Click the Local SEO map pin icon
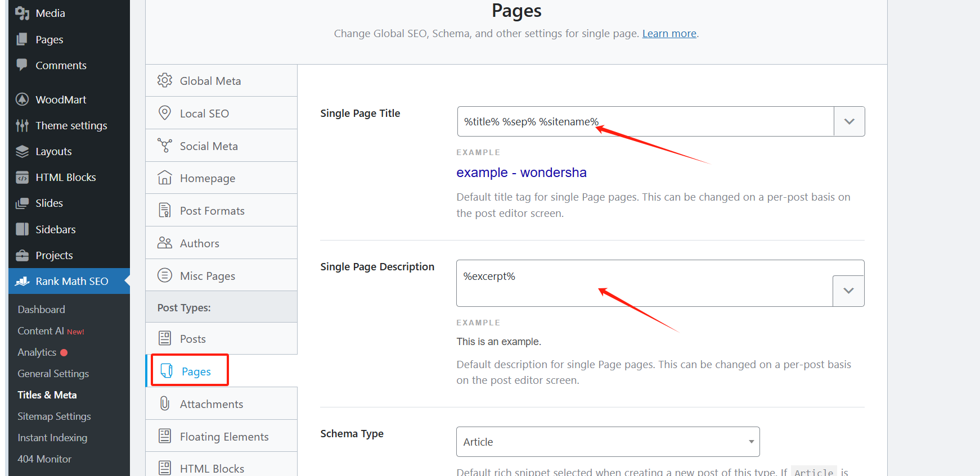The image size is (980, 476). pos(165,113)
